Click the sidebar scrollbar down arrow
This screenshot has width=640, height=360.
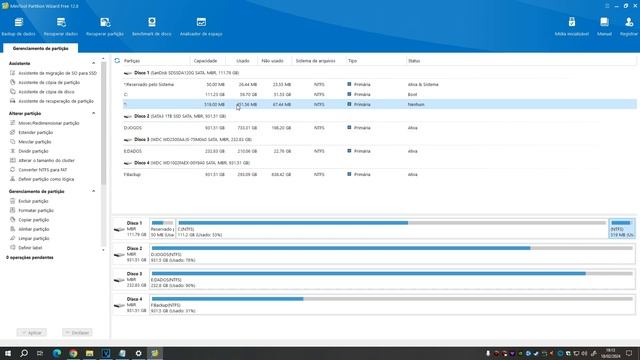[x=103, y=250]
